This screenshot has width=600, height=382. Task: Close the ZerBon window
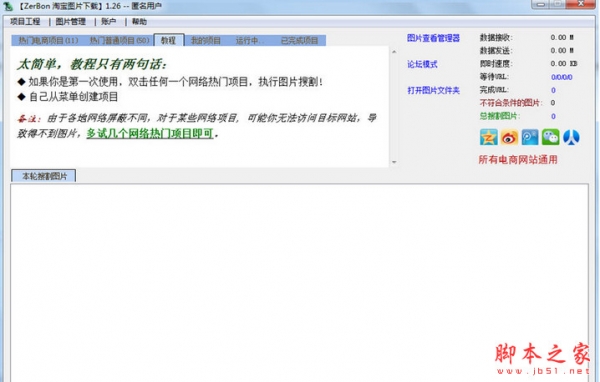pyautogui.click(x=580, y=4)
